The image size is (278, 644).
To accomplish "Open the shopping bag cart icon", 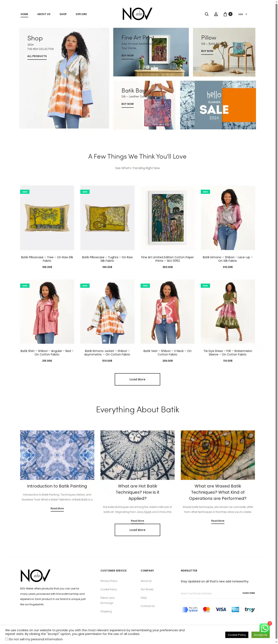I will (x=225, y=14).
